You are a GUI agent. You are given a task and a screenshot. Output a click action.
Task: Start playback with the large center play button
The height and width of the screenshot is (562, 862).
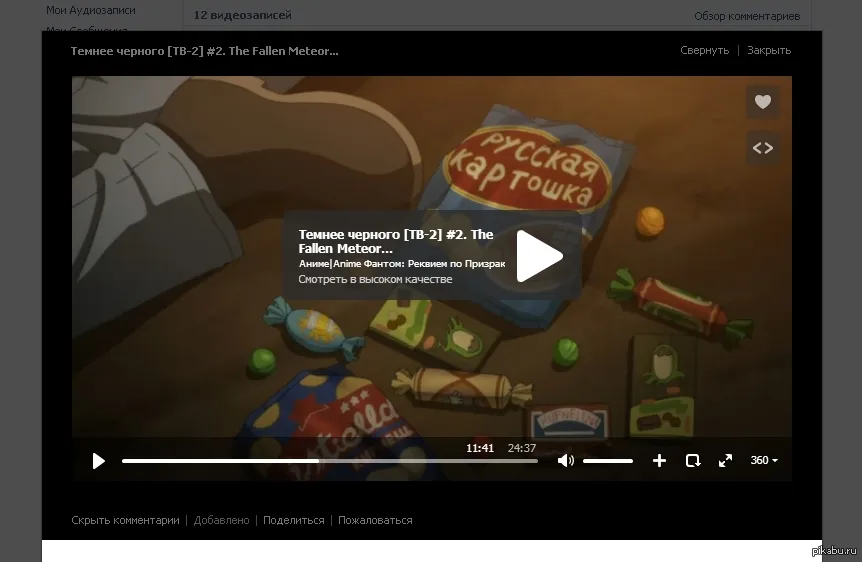click(539, 256)
